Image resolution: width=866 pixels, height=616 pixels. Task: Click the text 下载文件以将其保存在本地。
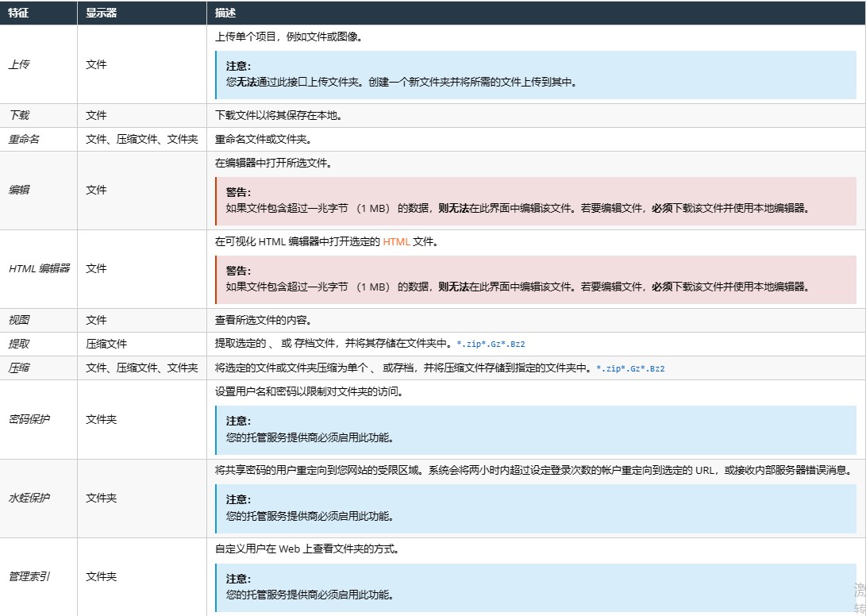(x=279, y=115)
